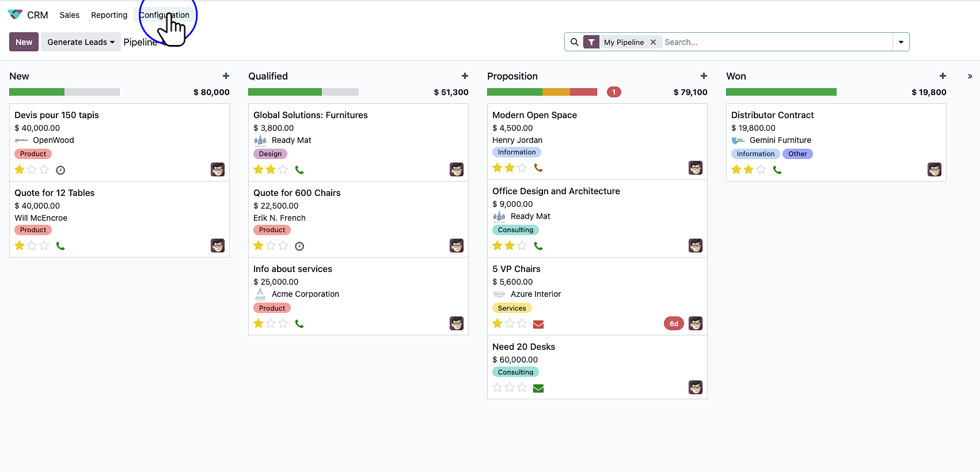This screenshot has width=980, height=472.
Task: Set third priority star on Quote for 12 Tables
Action: 44,246
